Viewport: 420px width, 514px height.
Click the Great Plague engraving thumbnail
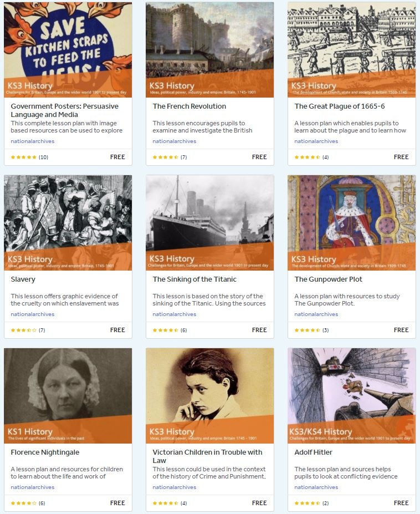click(x=351, y=50)
